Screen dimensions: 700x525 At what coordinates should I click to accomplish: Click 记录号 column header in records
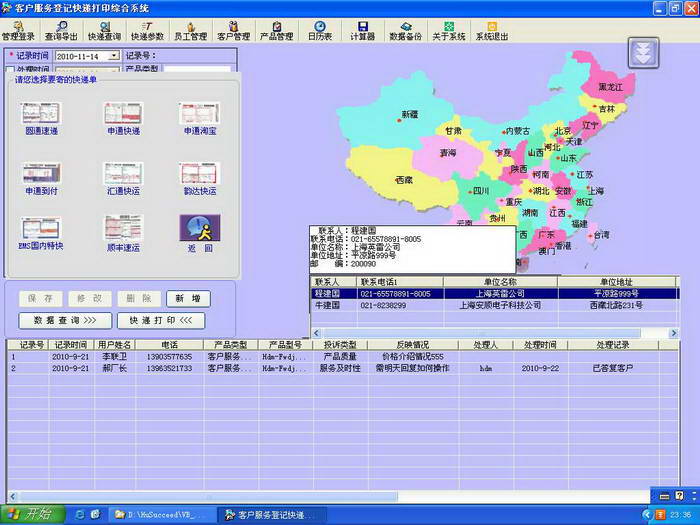coord(28,345)
